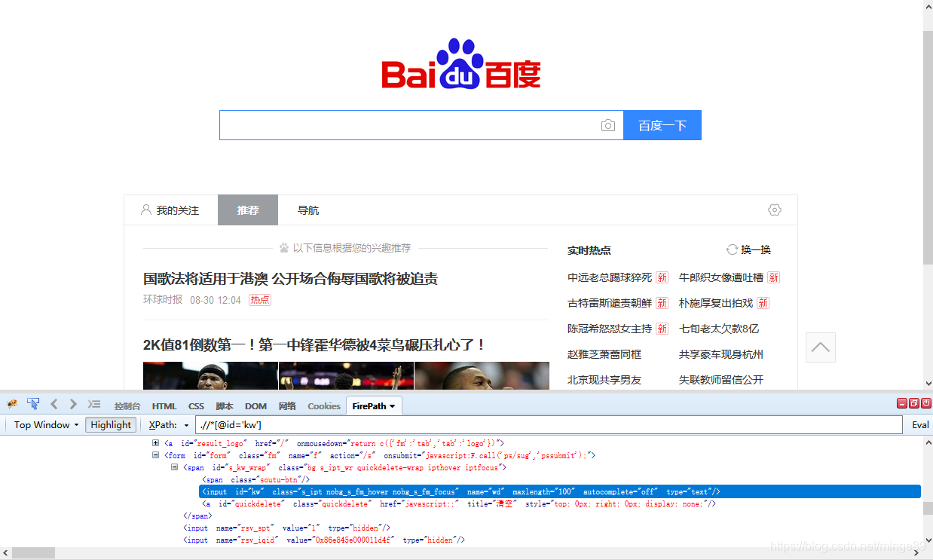The height and width of the screenshot is (560, 933).
Task: Click first news thumbnail under 2K headline
Action: (x=210, y=375)
